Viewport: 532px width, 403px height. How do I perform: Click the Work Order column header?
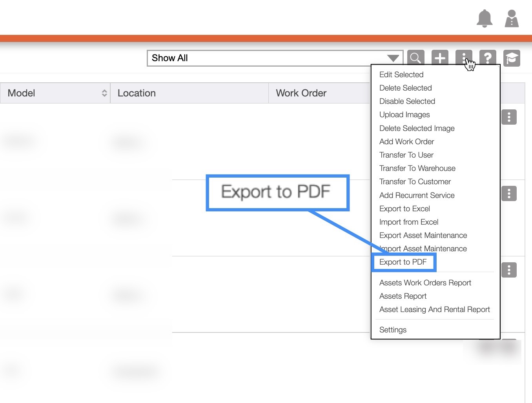tap(301, 93)
